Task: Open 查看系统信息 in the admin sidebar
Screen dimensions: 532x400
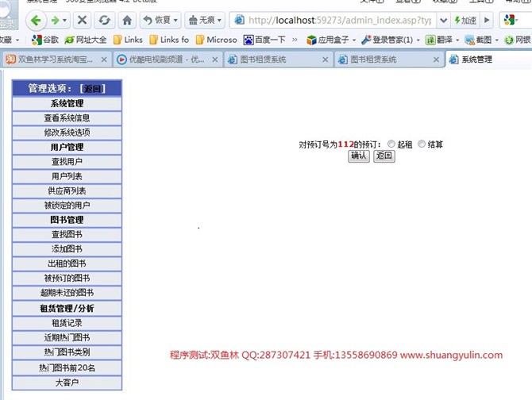Action: point(67,117)
